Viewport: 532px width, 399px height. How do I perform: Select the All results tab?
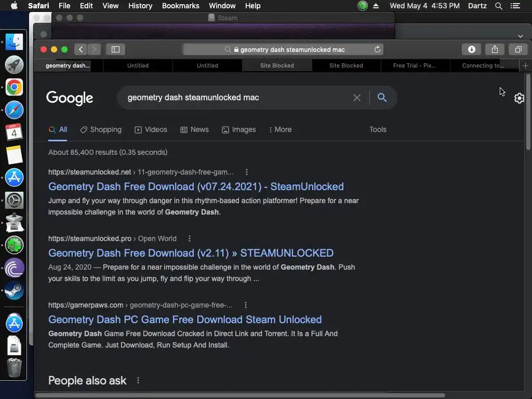click(x=58, y=129)
